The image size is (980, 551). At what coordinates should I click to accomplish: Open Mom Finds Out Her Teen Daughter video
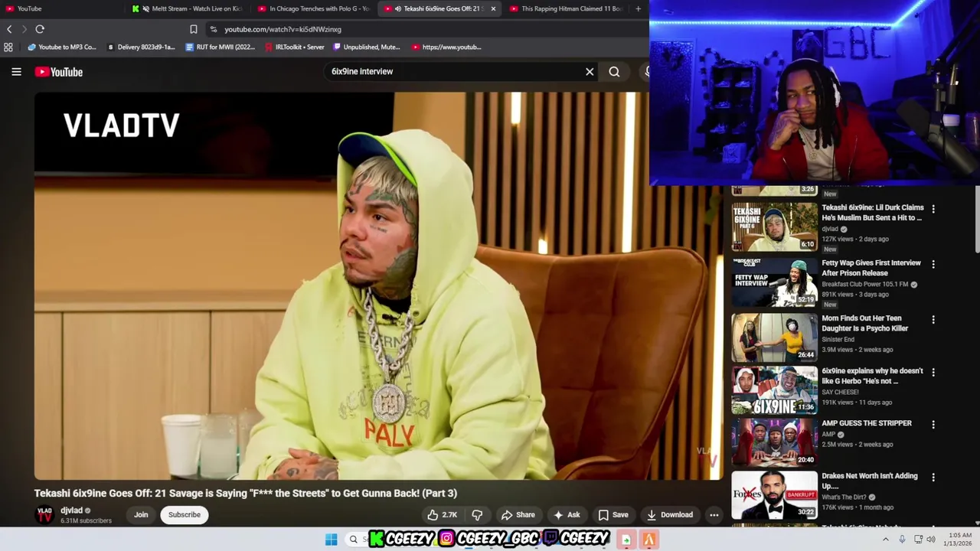tap(774, 337)
